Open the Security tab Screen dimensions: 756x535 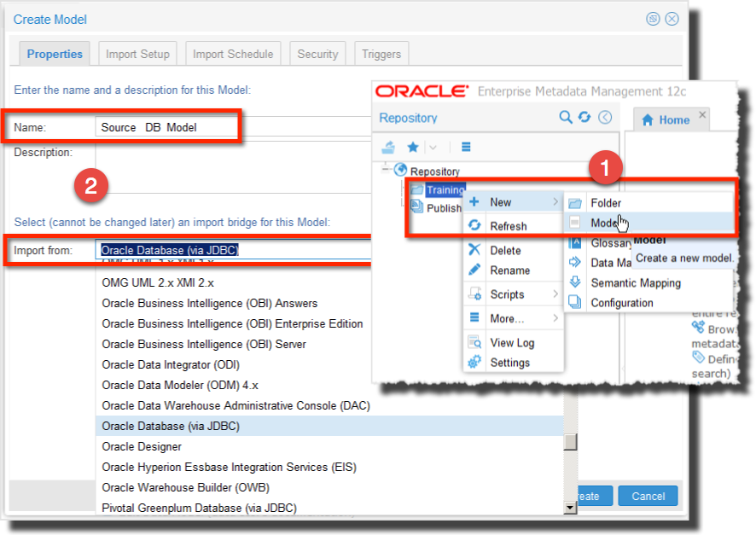[317, 54]
